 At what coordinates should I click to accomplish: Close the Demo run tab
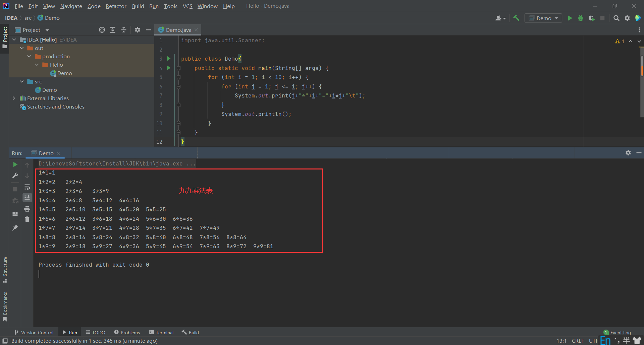click(x=58, y=153)
